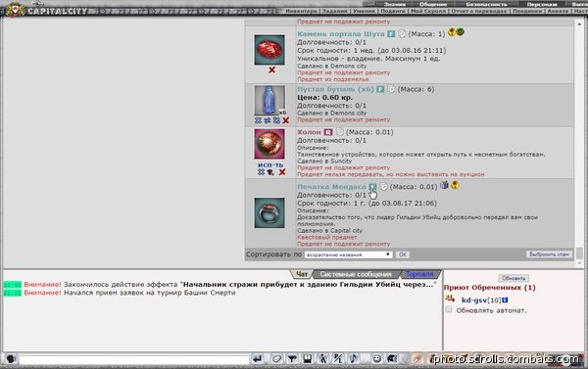Click the send message arrow icon in chat bar
This screenshot has height=369, width=588.
click(257, 359)
